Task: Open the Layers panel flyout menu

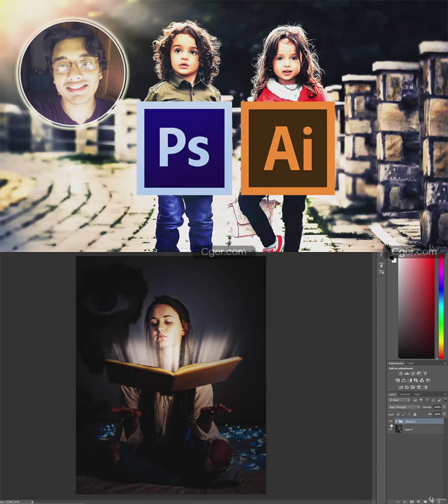Action: [x=444, y=394]
